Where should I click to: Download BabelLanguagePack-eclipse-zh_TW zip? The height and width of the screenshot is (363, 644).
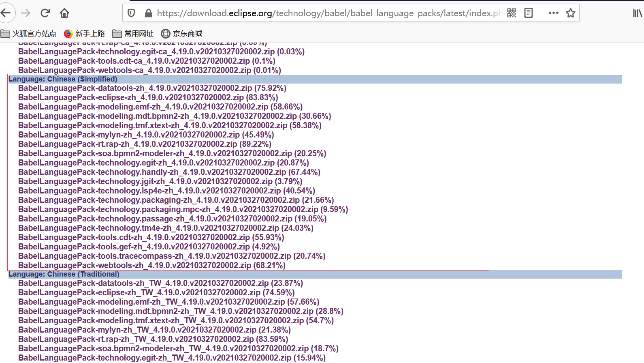[156, 292]
